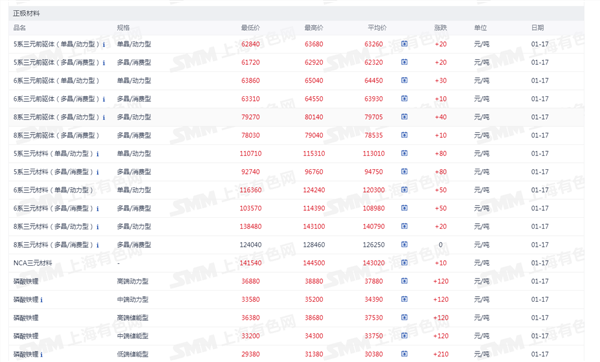Click info icon next to 8系三元材料（多晶/消费型）
This screenshot has height=362, width=600.
tap(98, 245)
